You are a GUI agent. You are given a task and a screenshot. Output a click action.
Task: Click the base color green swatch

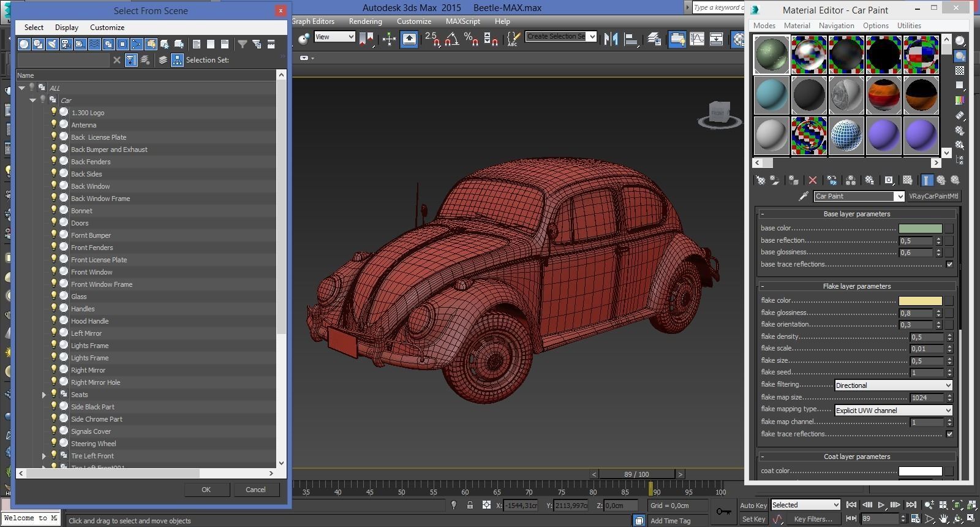(x=920, y=228)
